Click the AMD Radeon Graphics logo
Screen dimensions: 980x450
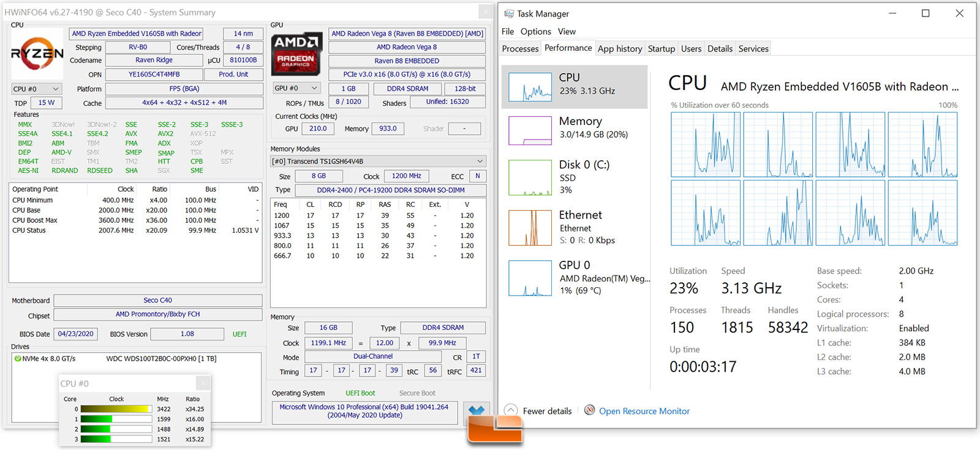click(296, 54)
